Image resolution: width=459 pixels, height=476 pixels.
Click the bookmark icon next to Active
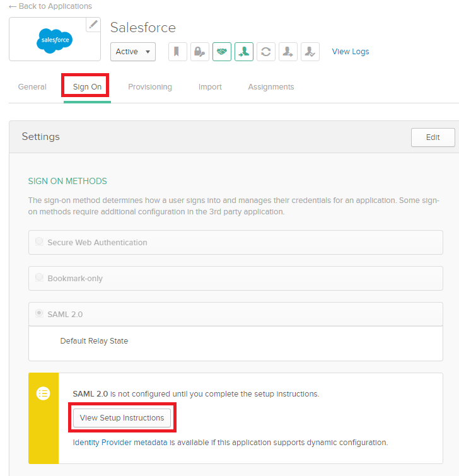(177, 52)
